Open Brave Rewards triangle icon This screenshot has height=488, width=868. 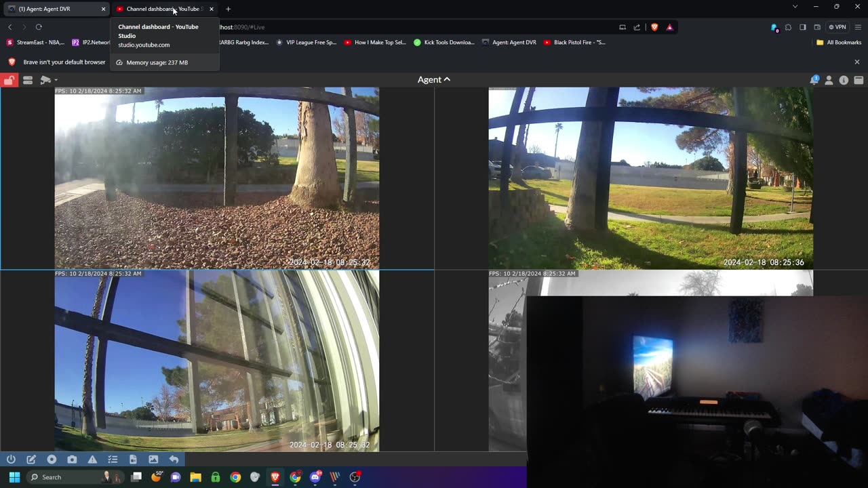click(669, 27)
